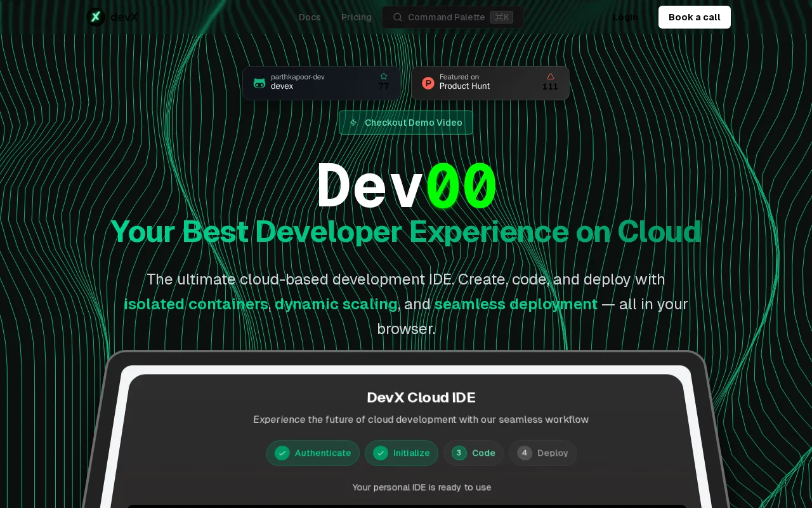The height and width of the screenshot is (508, 812).
Task: Click Checkout Demo Video button
Action: [405, 123]
